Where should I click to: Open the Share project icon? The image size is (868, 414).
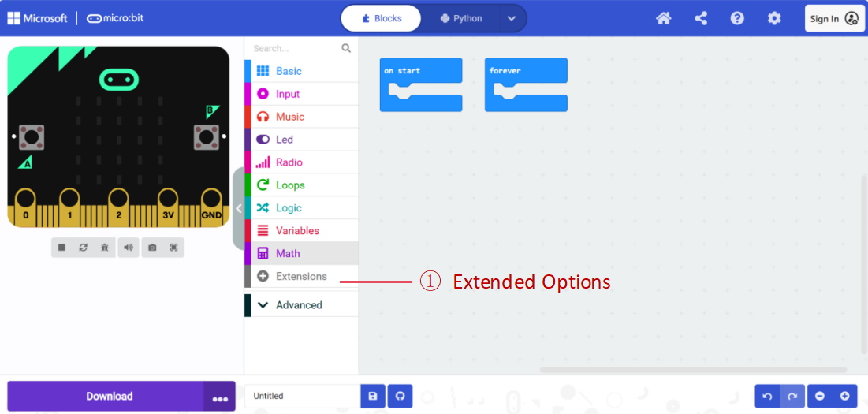pyautogui.click(x=701, y=18)
